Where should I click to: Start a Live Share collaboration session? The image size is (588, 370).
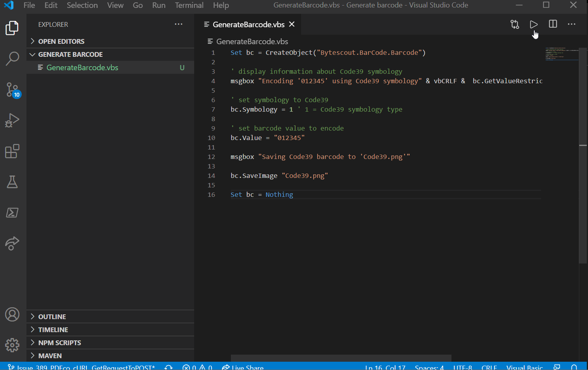(242, 367)
